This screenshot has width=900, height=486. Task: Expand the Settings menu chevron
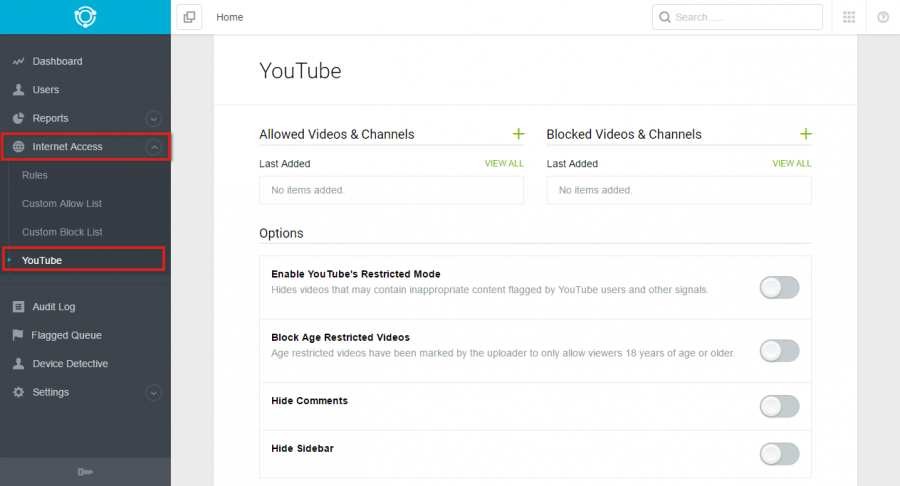[153, 393]
